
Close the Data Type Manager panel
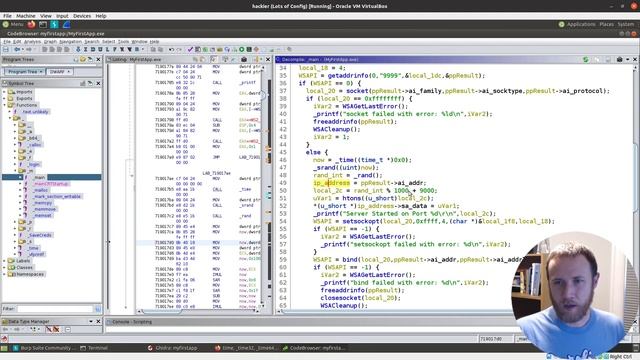[98, 322]
